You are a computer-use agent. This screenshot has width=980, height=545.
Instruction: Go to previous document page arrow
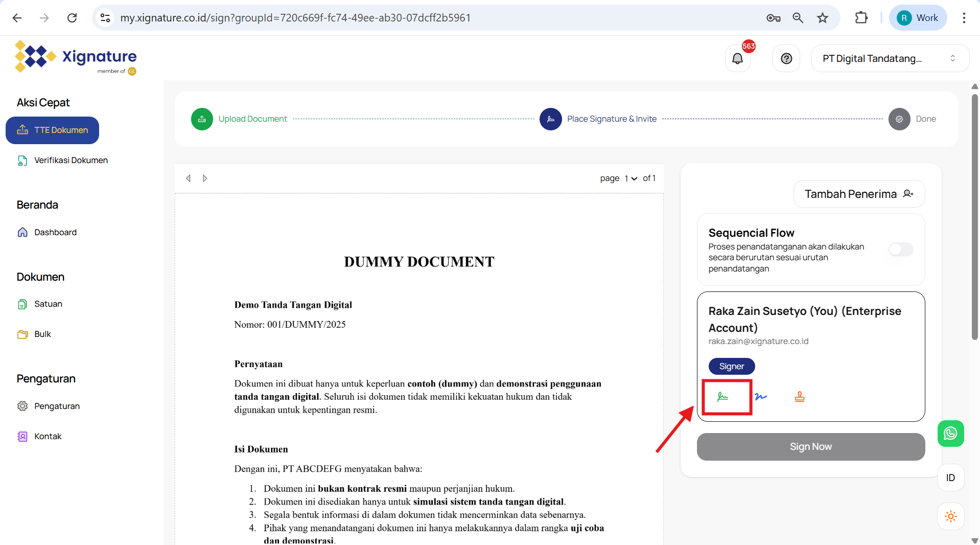189,178
